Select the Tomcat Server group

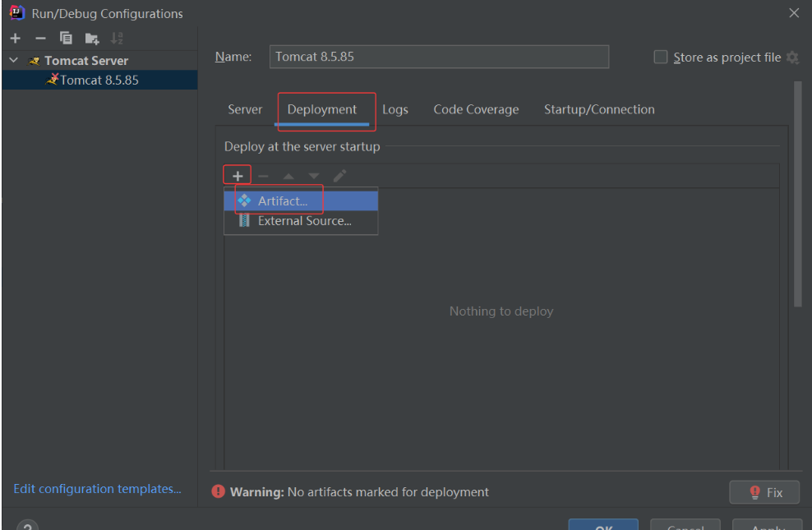(86, 61)
